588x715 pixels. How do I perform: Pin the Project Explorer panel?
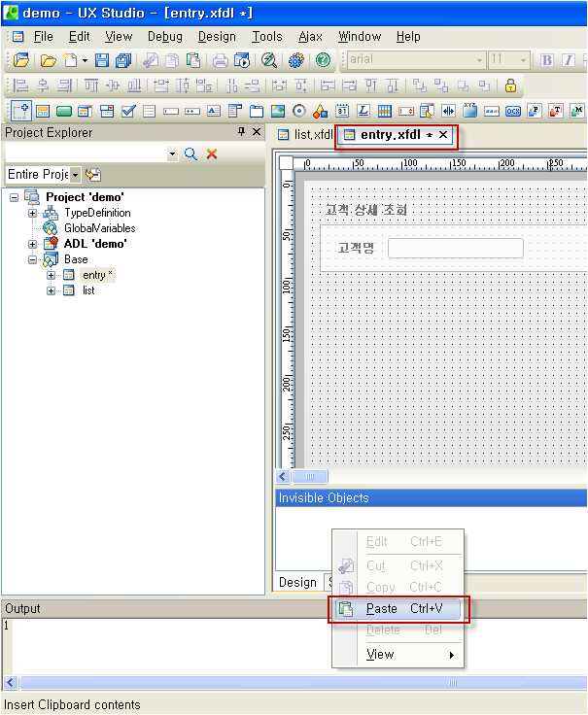click(242, 132)
